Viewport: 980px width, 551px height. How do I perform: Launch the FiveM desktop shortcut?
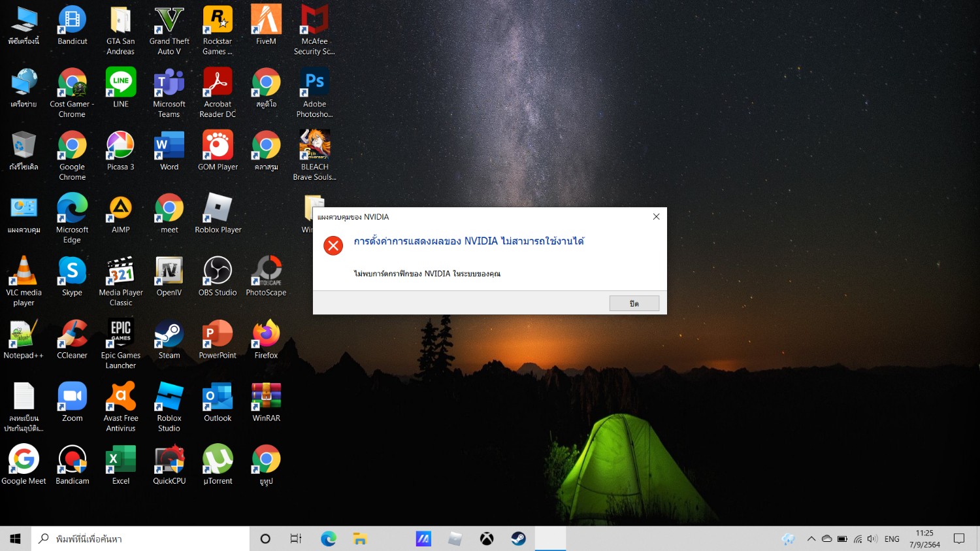pyautogui.click(x=266, y=26)
